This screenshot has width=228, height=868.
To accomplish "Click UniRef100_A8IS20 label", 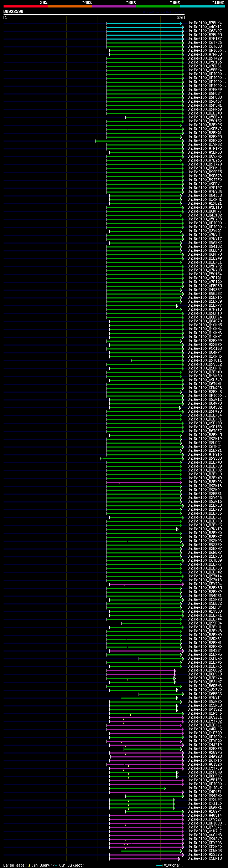I will coord(204,765).
